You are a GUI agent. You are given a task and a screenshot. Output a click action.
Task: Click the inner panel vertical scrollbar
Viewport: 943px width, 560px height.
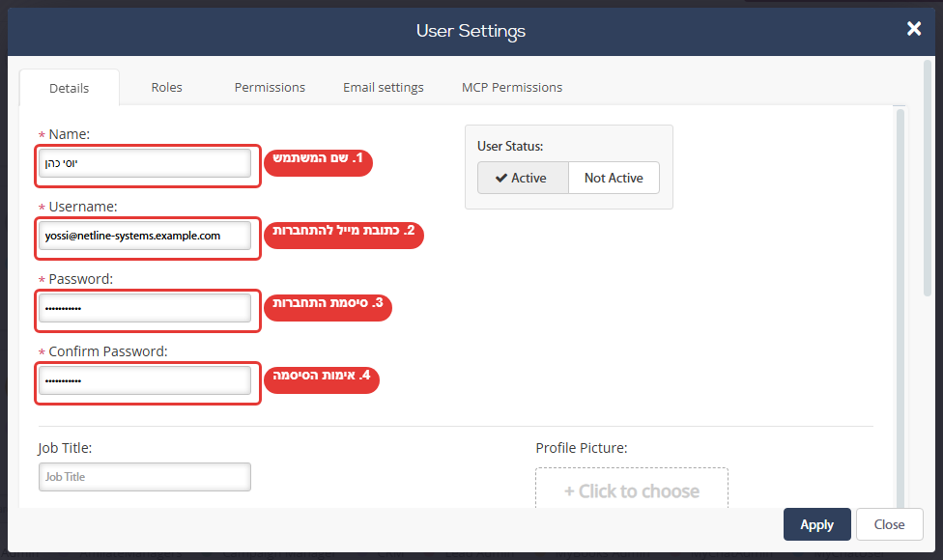(900, 306)
